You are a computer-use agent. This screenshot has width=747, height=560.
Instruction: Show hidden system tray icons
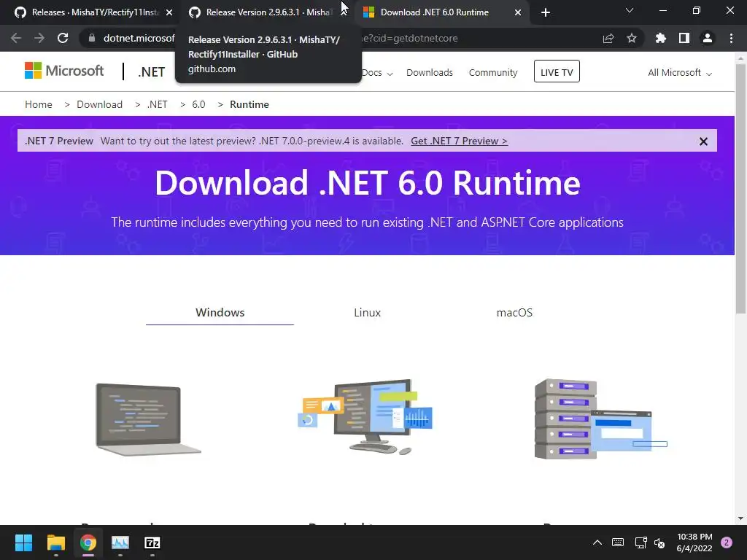597,542
